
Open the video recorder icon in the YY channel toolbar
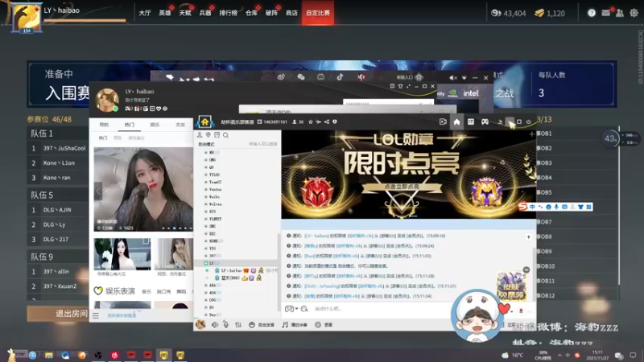(x=443, y=122)
